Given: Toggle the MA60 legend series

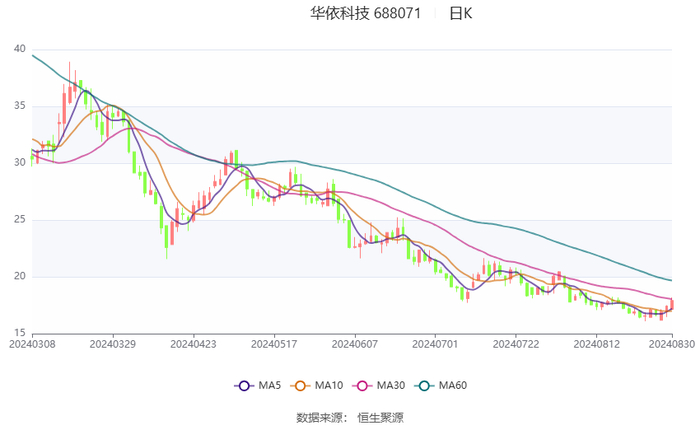Looking at the screenshot, I should pyautogui.click(x=441, y=385).
